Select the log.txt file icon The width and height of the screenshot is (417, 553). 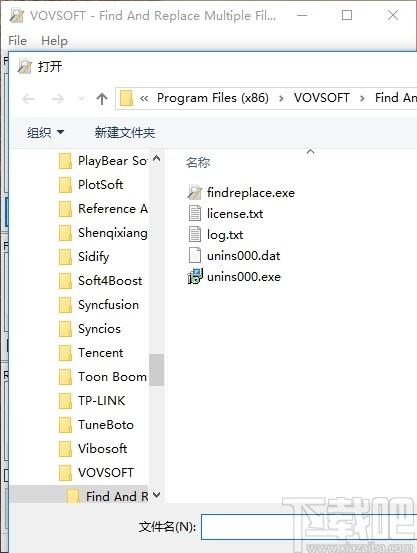[x=195, y=235]
